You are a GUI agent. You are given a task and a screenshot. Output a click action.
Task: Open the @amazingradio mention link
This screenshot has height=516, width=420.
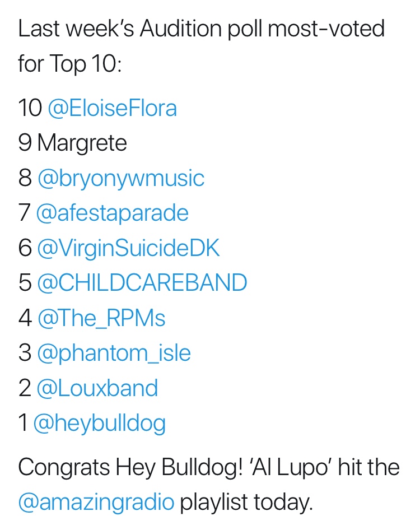click(96, 503)
